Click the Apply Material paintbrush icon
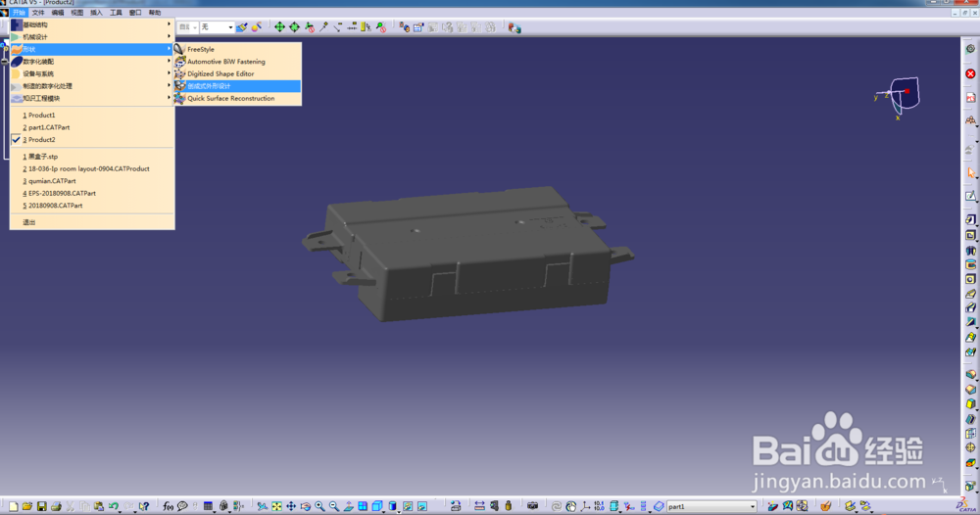Viewport: 980px width, 515px height. click(x=825, y=506)
